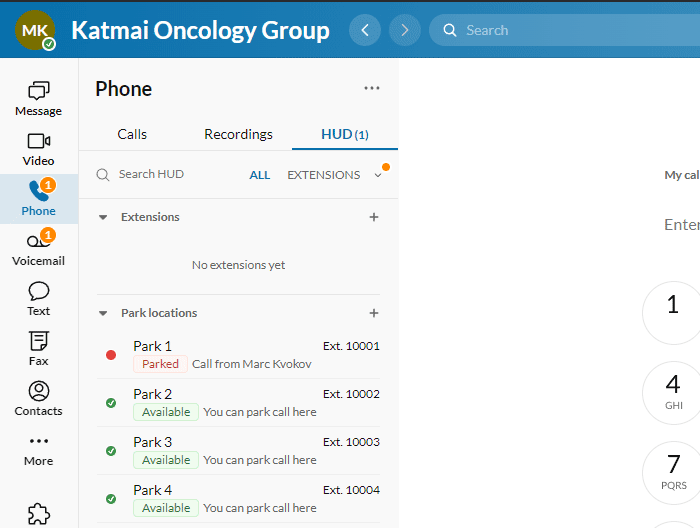700x528 pixels.
Task: Select the Phone sidebar icon
Action: pyautogui.click(x=38, y=199)
